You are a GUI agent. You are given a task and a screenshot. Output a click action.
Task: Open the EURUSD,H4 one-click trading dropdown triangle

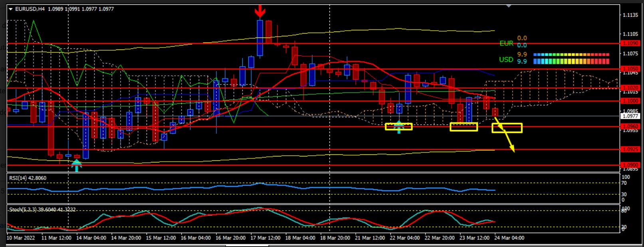point(11,9)
